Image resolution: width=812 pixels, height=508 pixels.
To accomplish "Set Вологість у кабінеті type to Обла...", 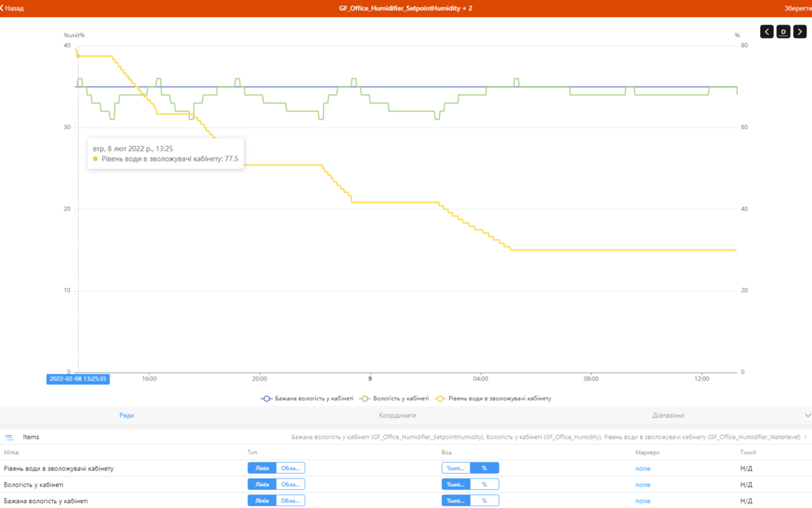I will coord(290,484).
